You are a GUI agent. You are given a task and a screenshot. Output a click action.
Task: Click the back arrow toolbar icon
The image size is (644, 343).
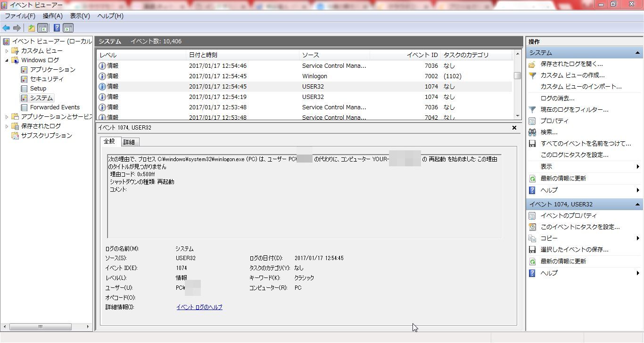click(6, 28)
